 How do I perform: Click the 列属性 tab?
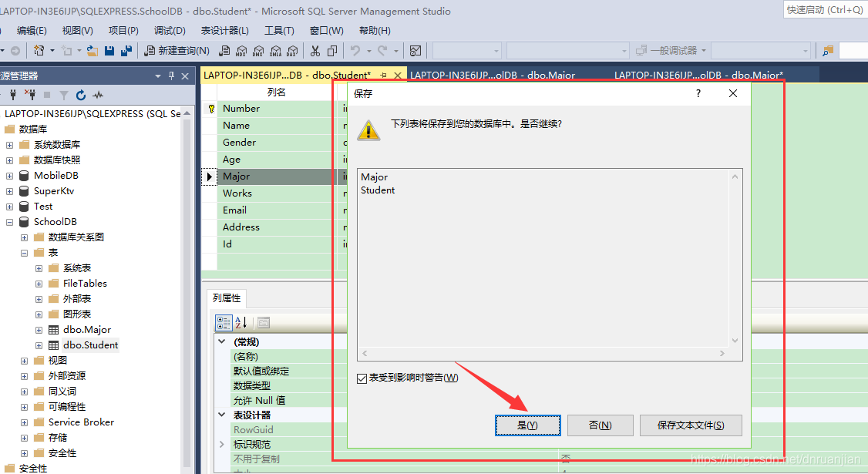227,298
